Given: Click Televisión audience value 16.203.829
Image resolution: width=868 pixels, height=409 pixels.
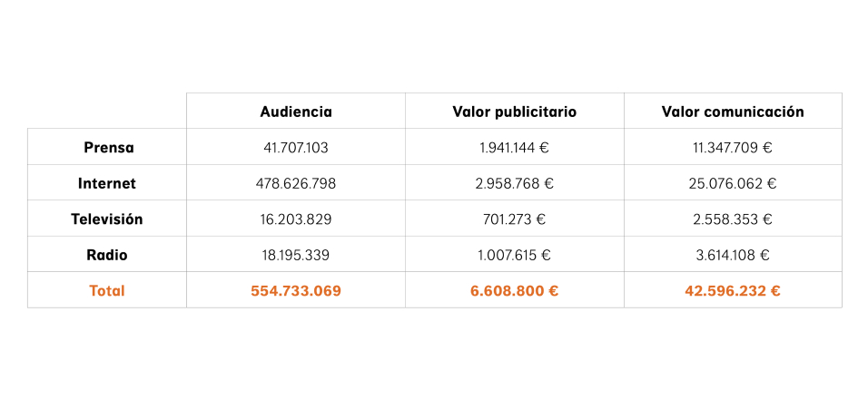Looking at the screenshot, I should 296,219.
